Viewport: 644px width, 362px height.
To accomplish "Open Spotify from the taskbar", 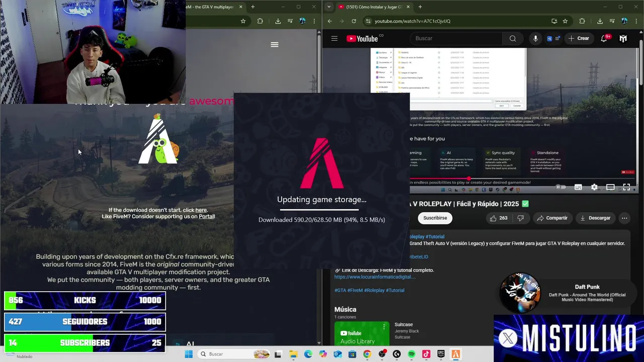I will click(411, 354).
